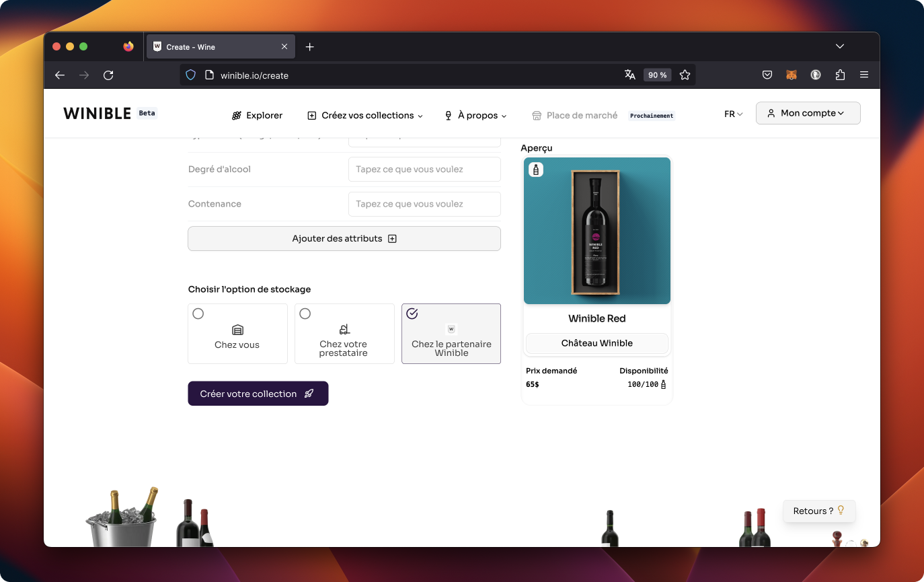This screenshot has height=582, width=924.
Task: Click the Degré d'alcool input field
Action: [424, 169]
